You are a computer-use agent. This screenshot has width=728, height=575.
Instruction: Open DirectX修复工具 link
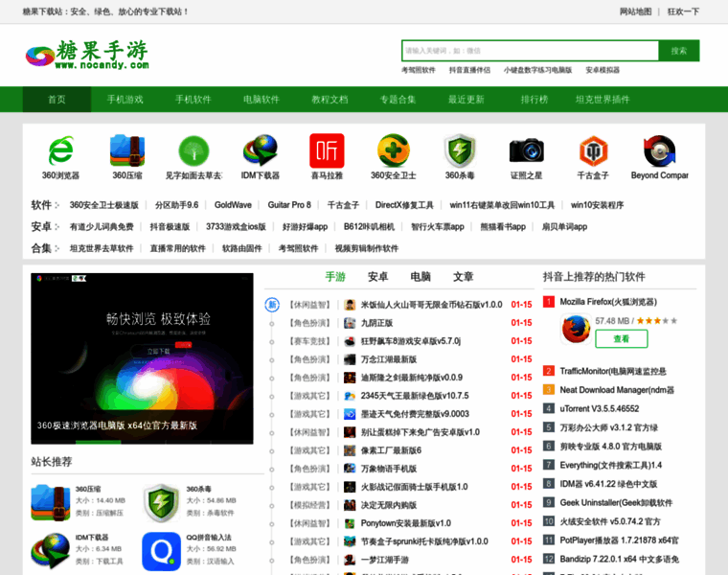404,205
